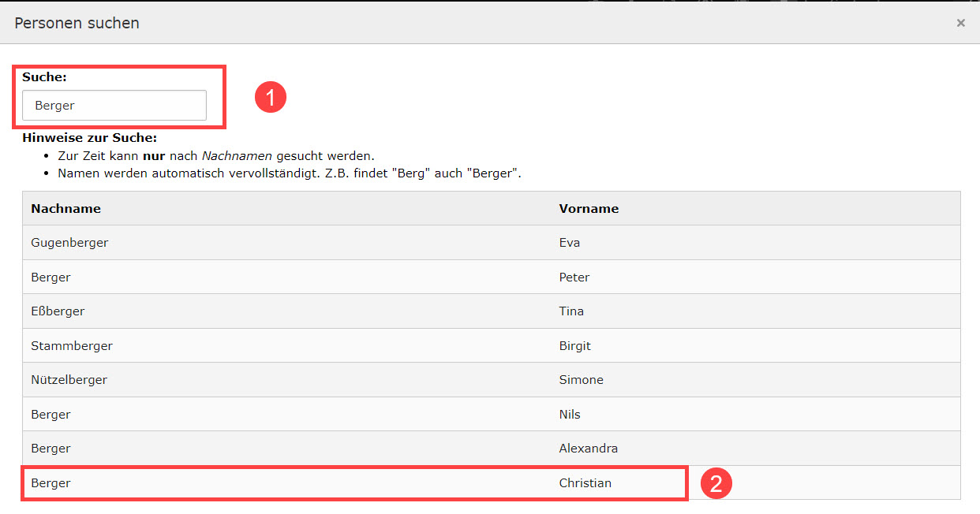Viewport: 980px width, 514px height.
Task: Select the Gugenberger surname entry
Action: point(69,243)
